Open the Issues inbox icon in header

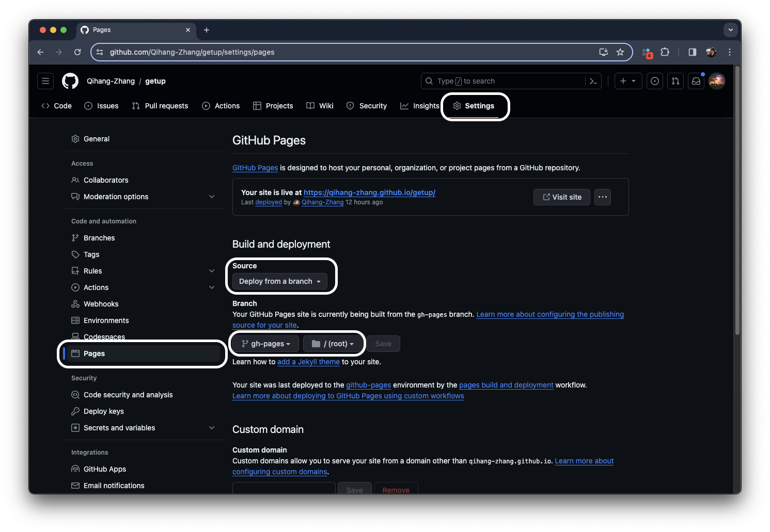coord(655,81)
